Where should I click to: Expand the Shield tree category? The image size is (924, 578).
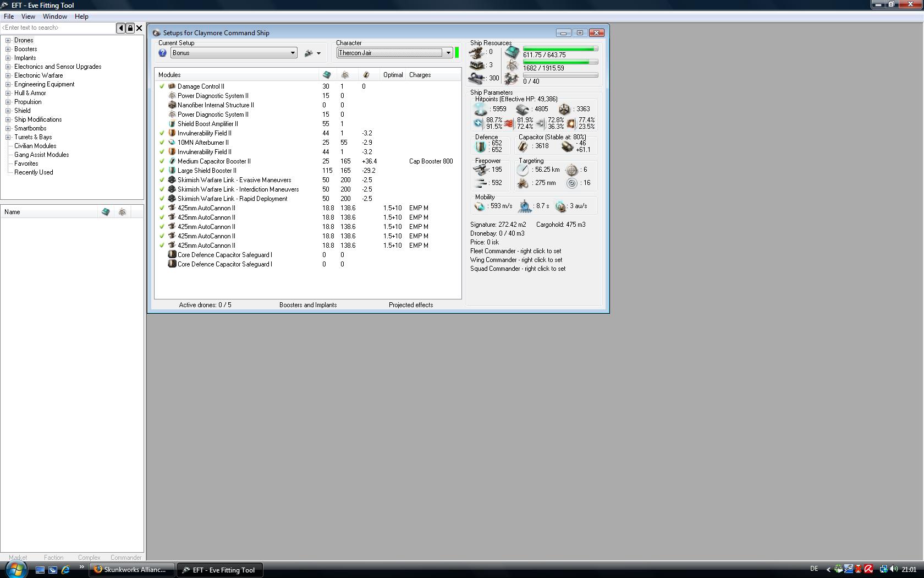click(x=8, y=111)
